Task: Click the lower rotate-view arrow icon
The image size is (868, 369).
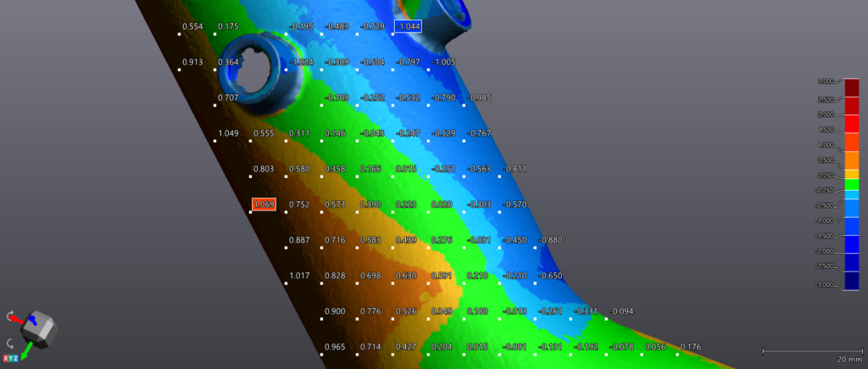Action: (x=10, y=343)
